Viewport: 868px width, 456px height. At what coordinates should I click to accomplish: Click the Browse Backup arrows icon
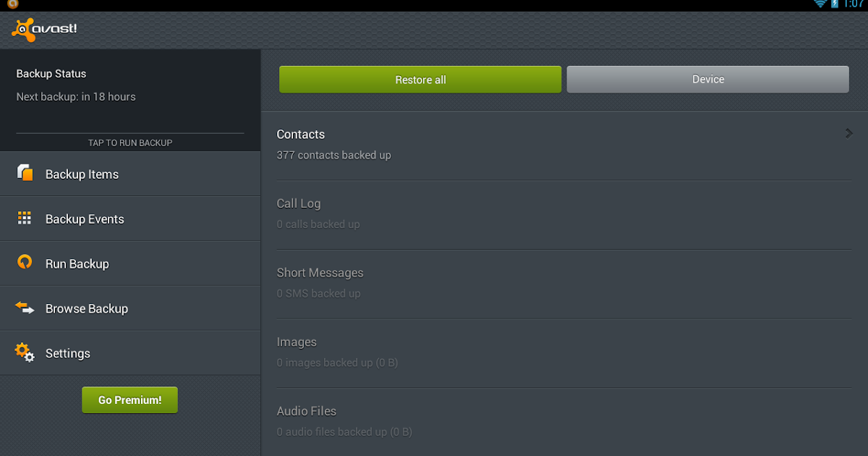(x=24, y=308)
